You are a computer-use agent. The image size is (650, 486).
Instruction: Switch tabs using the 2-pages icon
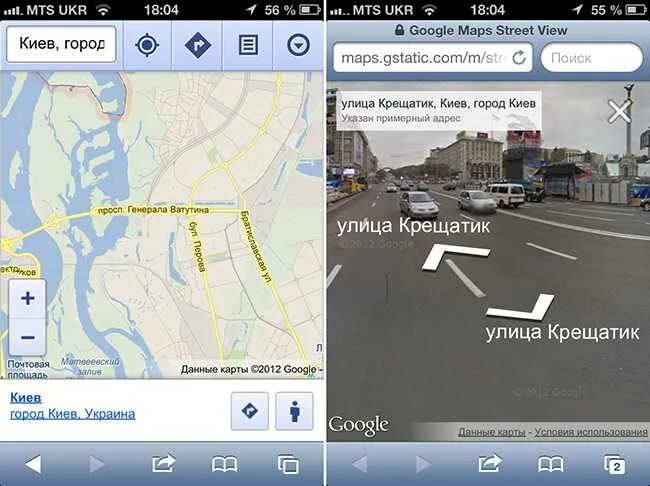[615, 464]
